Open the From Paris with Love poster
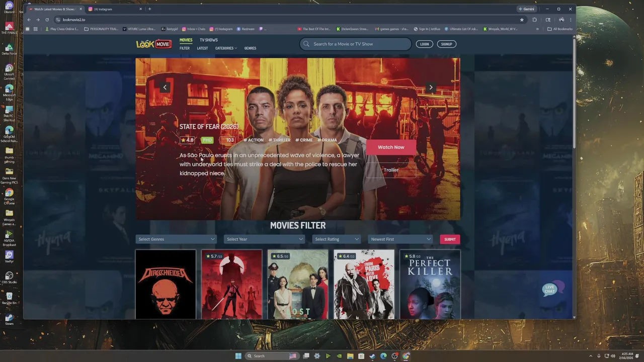This screenshot has height=362, width=644. point(364,284)
